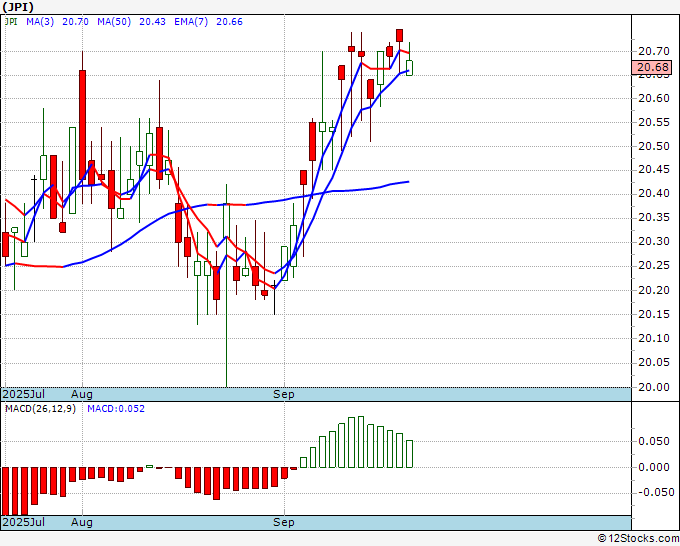680x546 pixels.
Task: Click the EMA(7) value 20.66
Action: 229,22
